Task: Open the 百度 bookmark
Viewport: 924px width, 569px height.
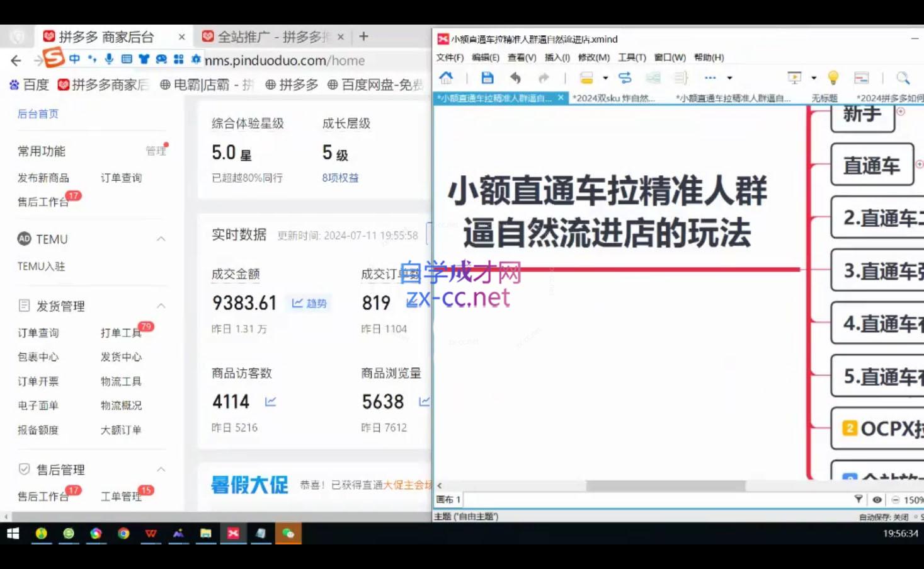Action: pyautogui.click(x=29, y=84)
